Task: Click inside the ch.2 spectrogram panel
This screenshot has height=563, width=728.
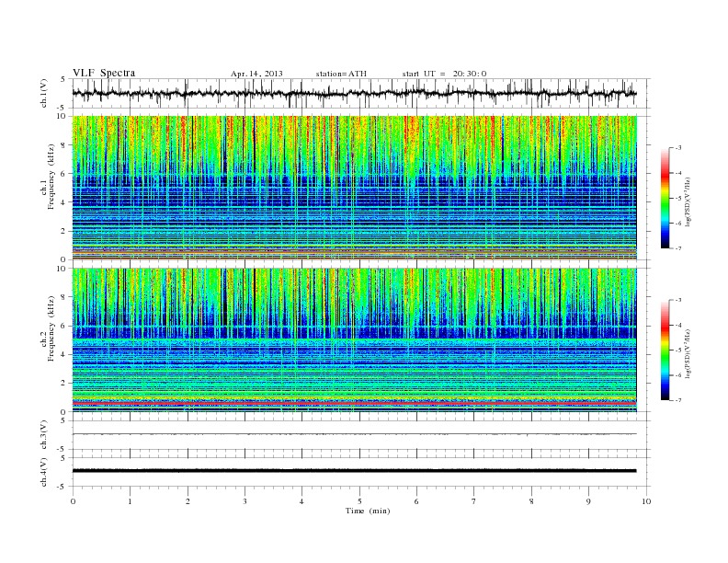Action: (x=354, y=340)
